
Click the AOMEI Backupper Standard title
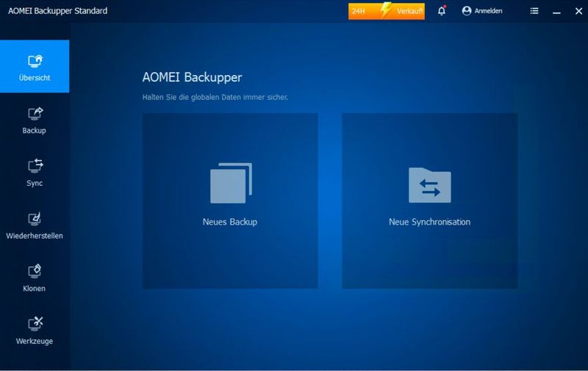(x=58, y=11)
